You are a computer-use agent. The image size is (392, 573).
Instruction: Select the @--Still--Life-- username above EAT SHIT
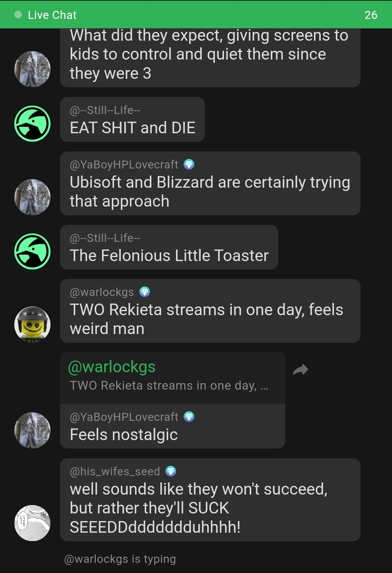click(105, 110)
